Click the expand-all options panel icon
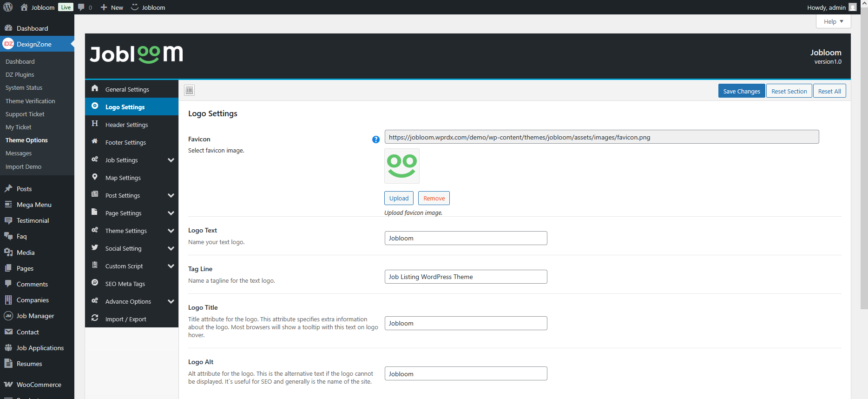The image size is (868, 399). 189,90
